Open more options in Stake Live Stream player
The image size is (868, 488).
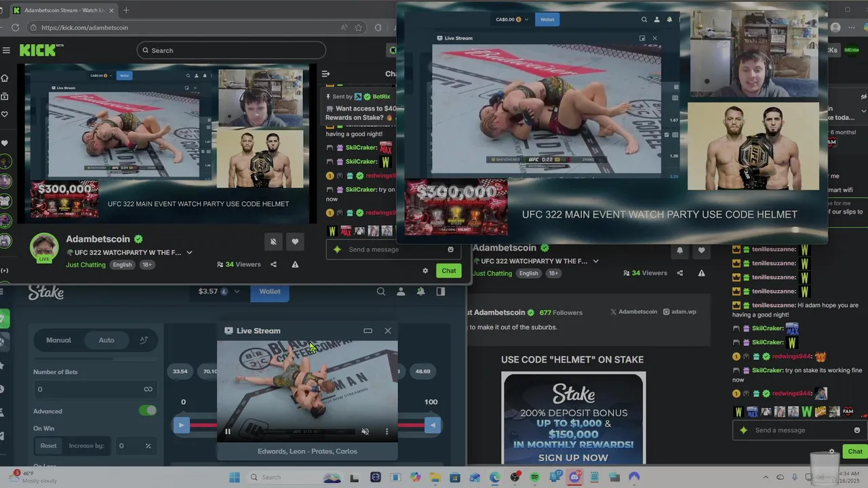387,432
